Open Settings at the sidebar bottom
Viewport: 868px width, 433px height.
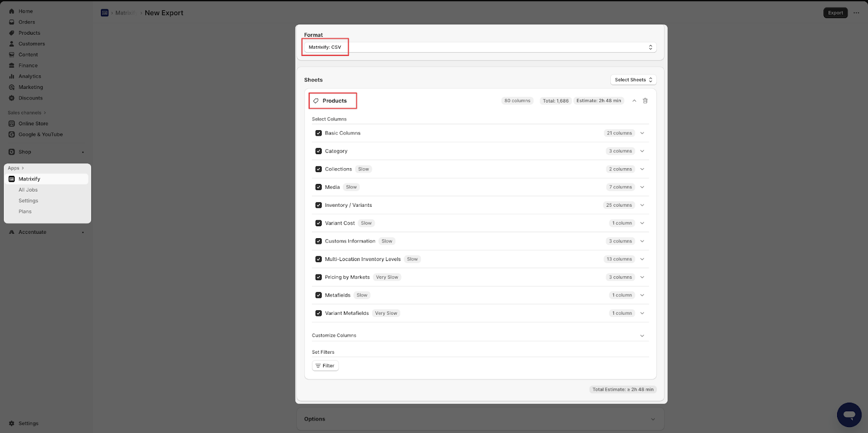click(x=28, y=423)
